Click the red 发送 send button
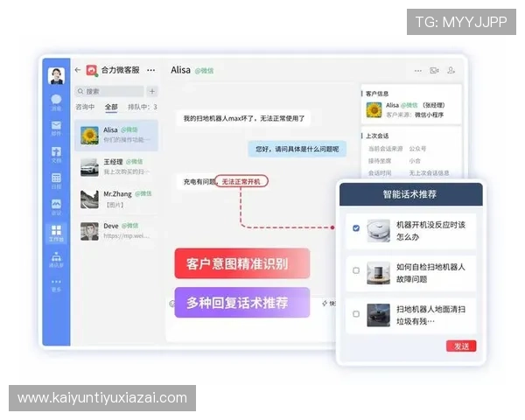 [461, 346]
